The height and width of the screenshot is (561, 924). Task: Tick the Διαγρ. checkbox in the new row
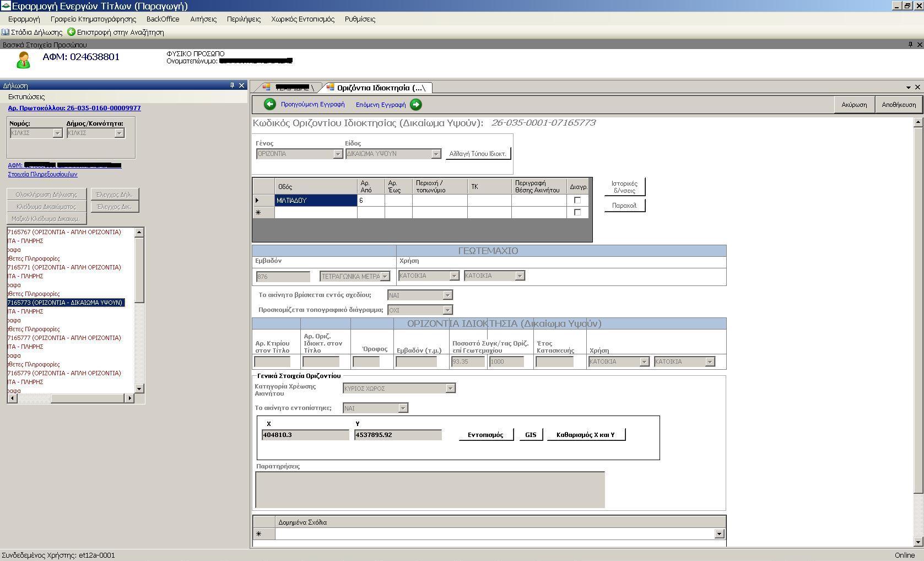[x=577, y=212]
